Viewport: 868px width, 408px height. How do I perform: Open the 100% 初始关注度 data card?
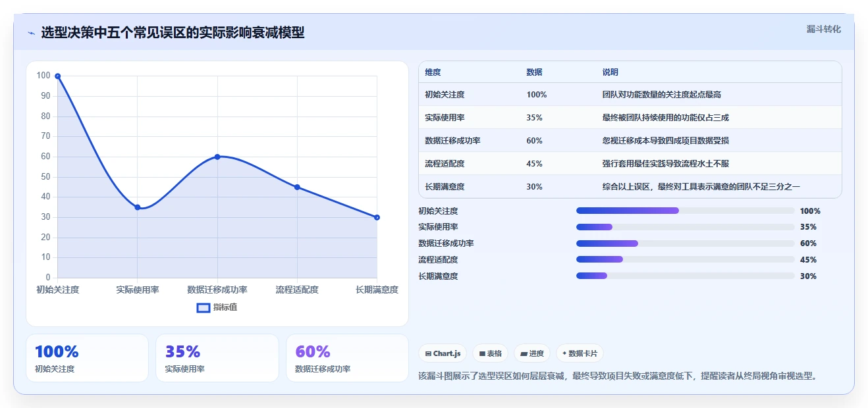click(x=87, y=358)
